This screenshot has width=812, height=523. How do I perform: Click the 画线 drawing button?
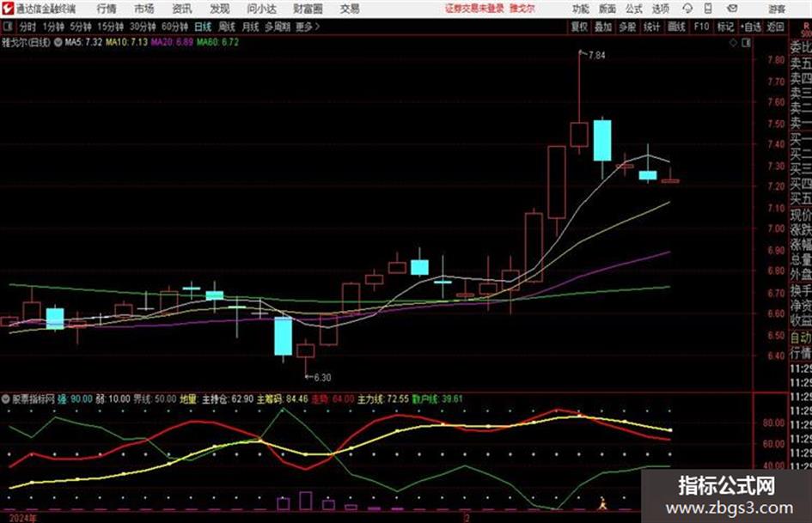click(677, 27)
